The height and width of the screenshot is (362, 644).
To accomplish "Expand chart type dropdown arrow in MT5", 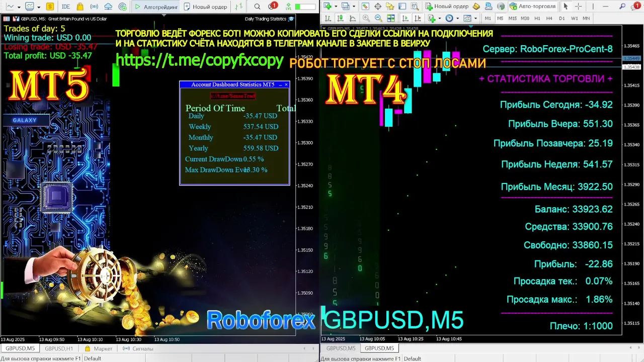I will [19, 7].
